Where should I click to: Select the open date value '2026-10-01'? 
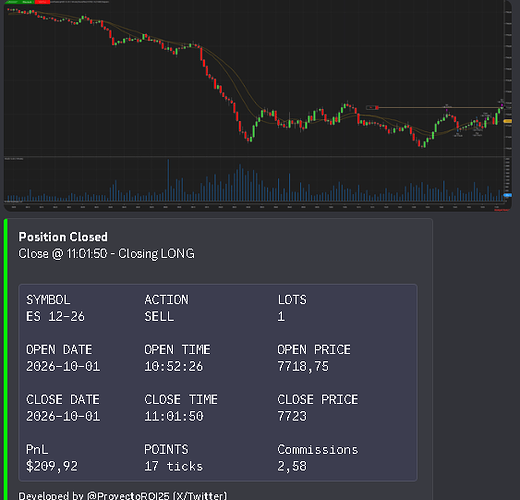point(63,366)
